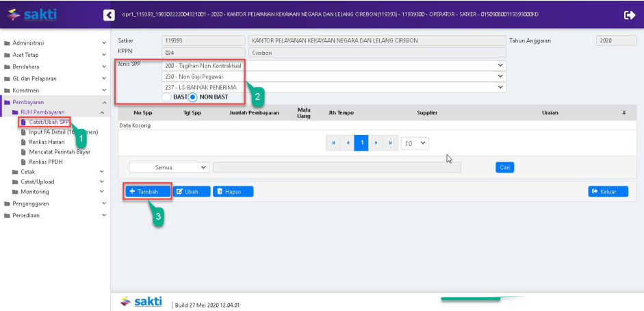Go to first page pagination icon
The image size is (644, 311).
(334, 143)
